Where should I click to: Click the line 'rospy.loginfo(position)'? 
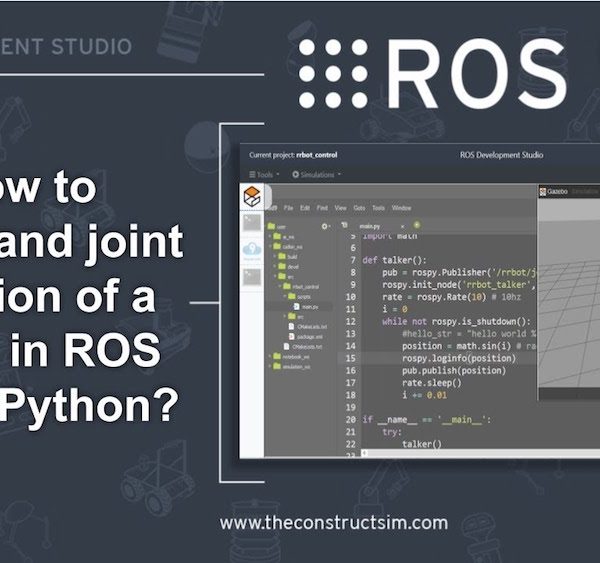click(459, 358)
